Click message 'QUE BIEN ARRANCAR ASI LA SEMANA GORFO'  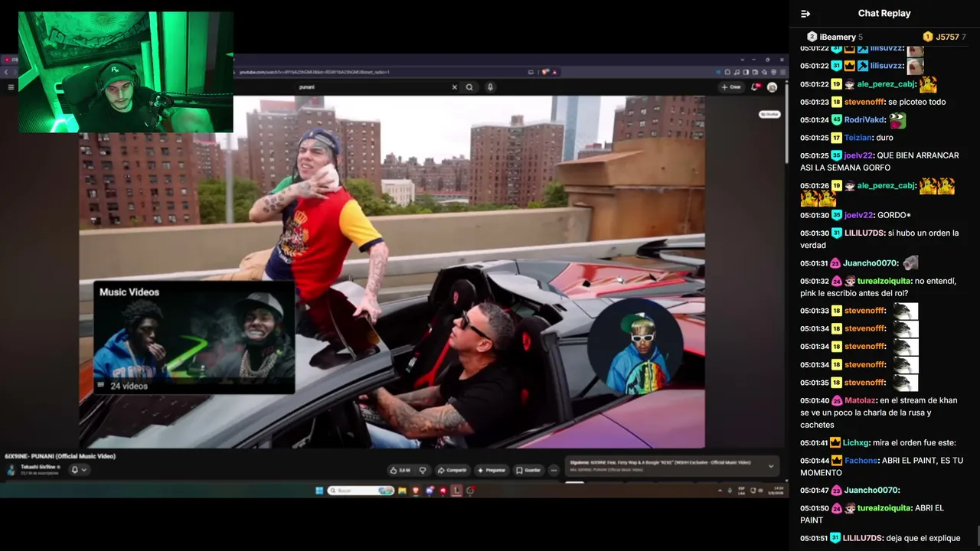coord(880,161)
